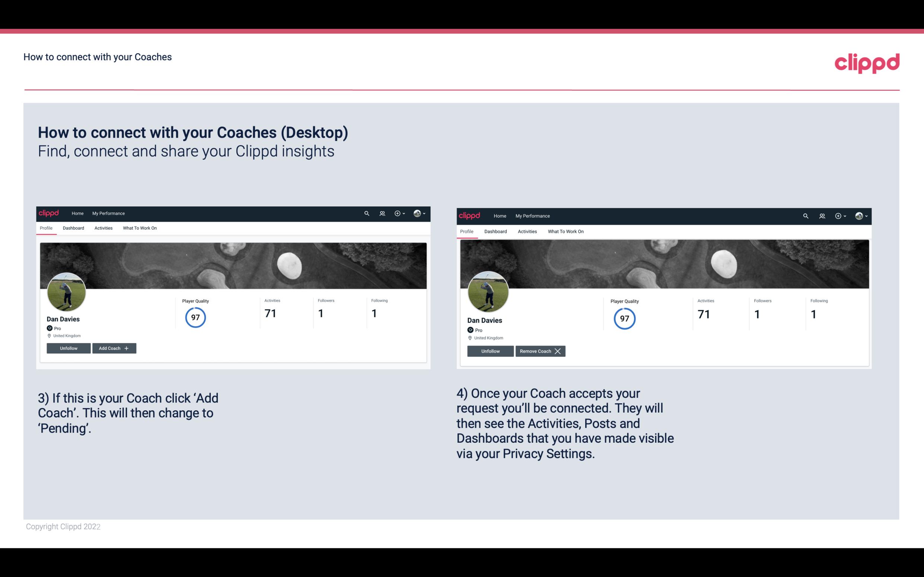
Task: Select the 'Profile' tab on left screenshot
Action: point(46,228)
